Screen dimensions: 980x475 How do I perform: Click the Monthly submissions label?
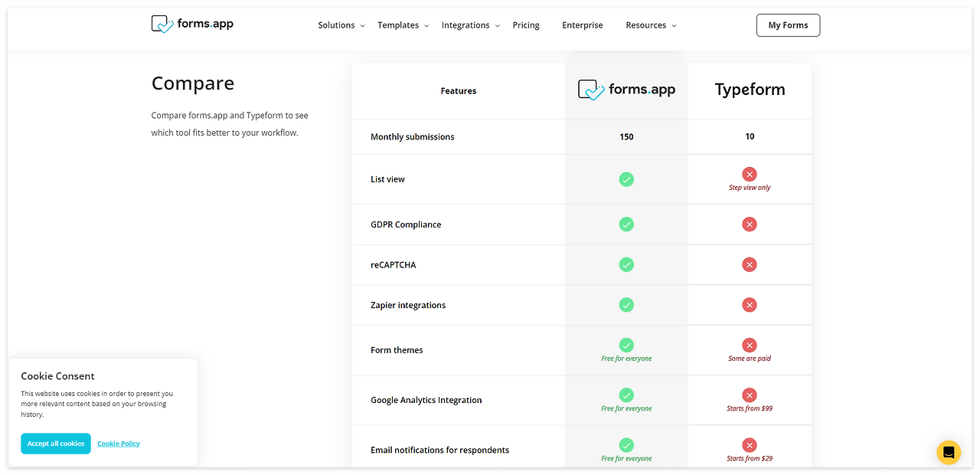click(413, 137)
